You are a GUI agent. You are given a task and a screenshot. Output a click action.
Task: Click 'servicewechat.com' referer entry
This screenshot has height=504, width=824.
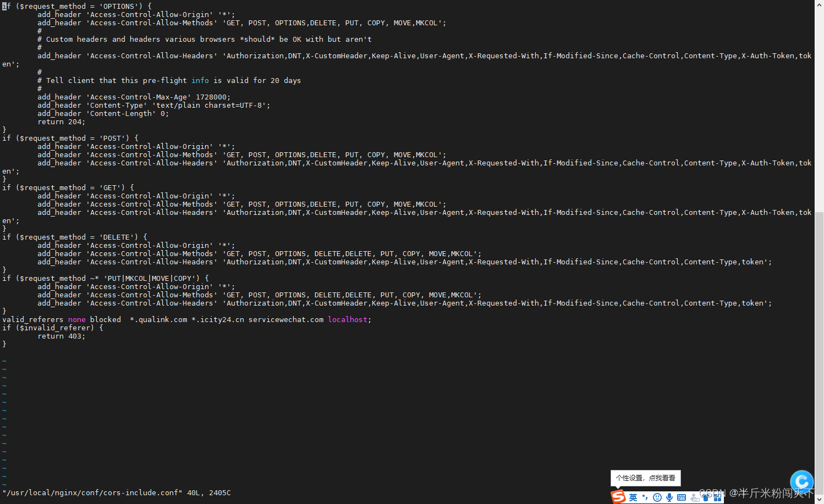[286, 320]
